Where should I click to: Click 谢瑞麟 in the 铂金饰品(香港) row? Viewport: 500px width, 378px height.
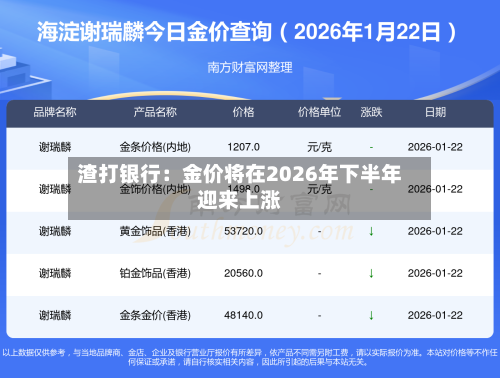(x=55, y=273)
